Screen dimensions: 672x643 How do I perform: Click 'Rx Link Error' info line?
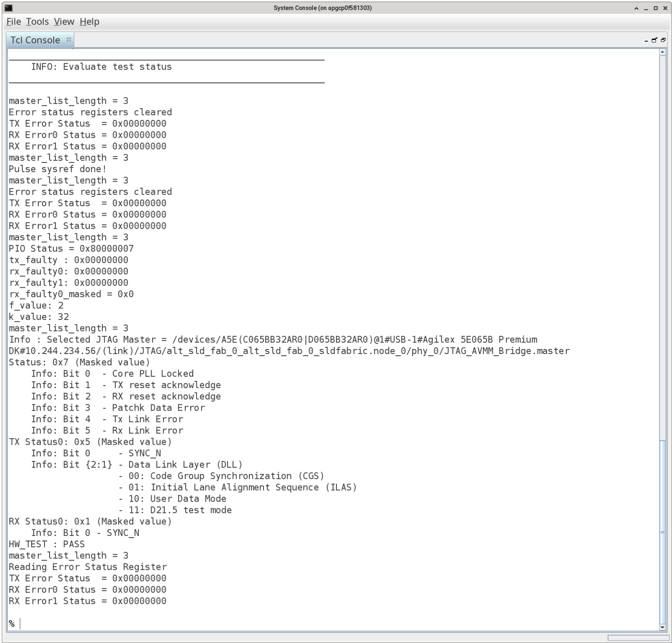107,431
